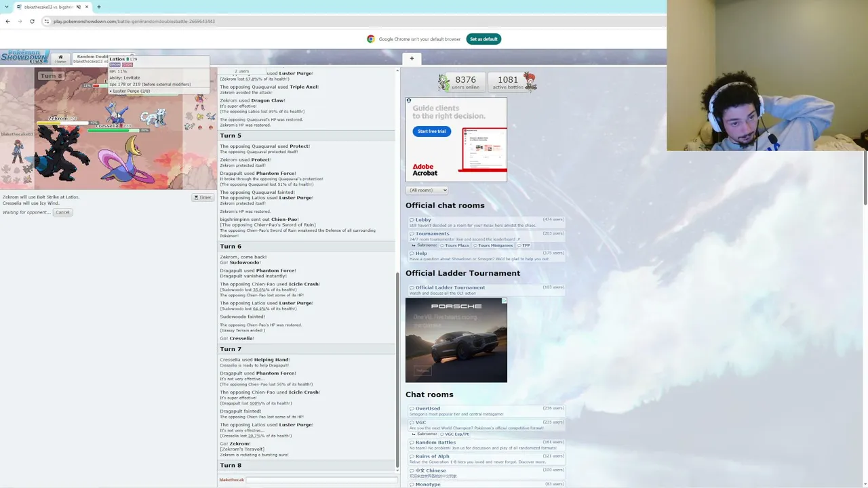Go back using the browser back arrow
The image size is (868, 488).
click(7, 21)
